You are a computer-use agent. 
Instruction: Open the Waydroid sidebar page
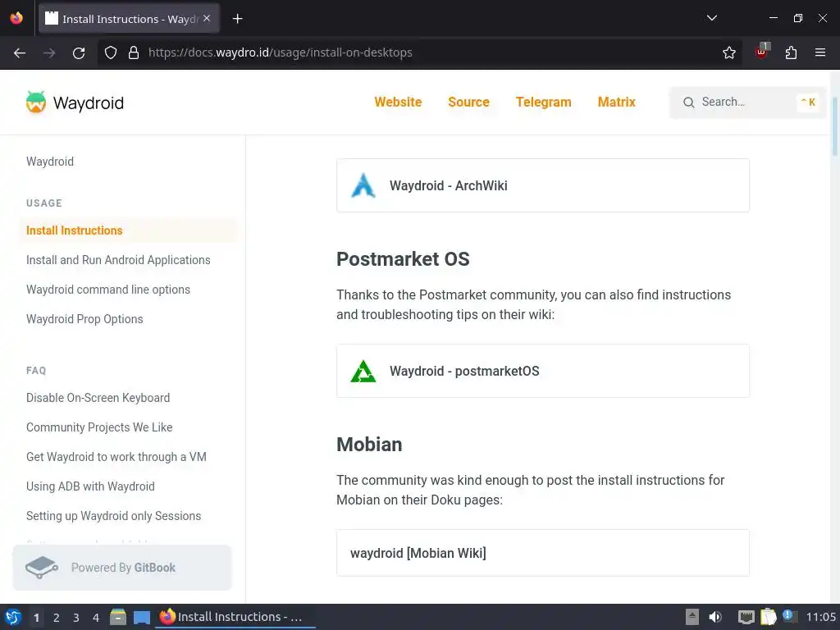tap(50, 162)
